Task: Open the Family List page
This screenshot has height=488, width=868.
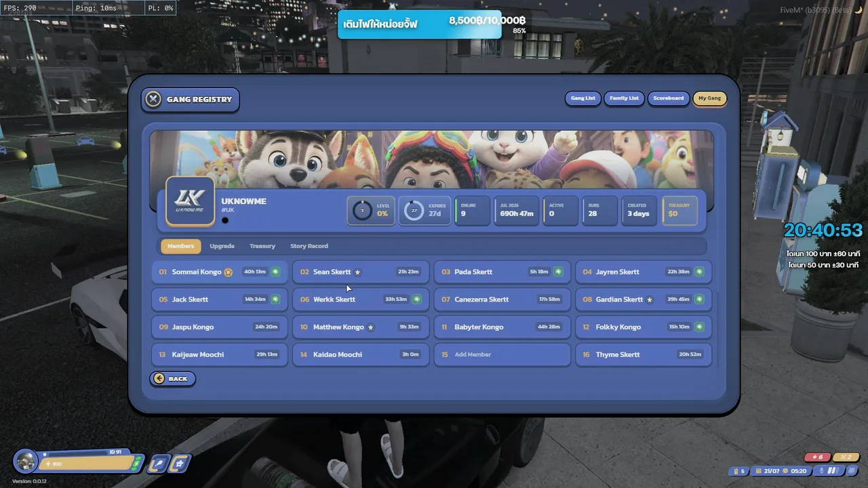Action: tap(624, 98)
